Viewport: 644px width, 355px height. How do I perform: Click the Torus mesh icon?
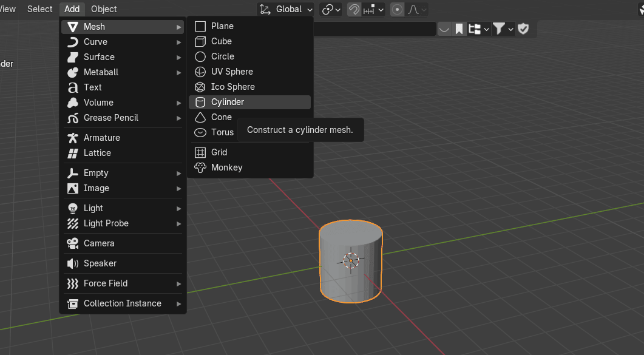[200, 132]
